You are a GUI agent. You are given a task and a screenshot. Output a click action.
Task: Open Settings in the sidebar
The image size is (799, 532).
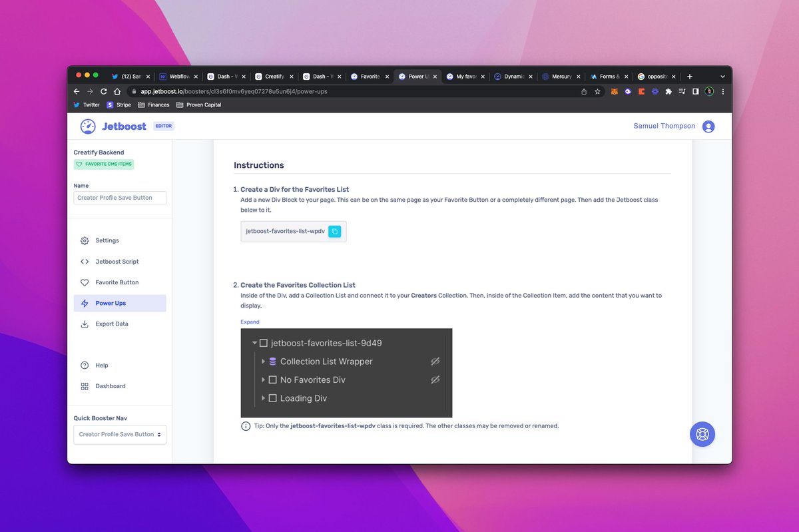pyautogui.click(x=120, y=240)
